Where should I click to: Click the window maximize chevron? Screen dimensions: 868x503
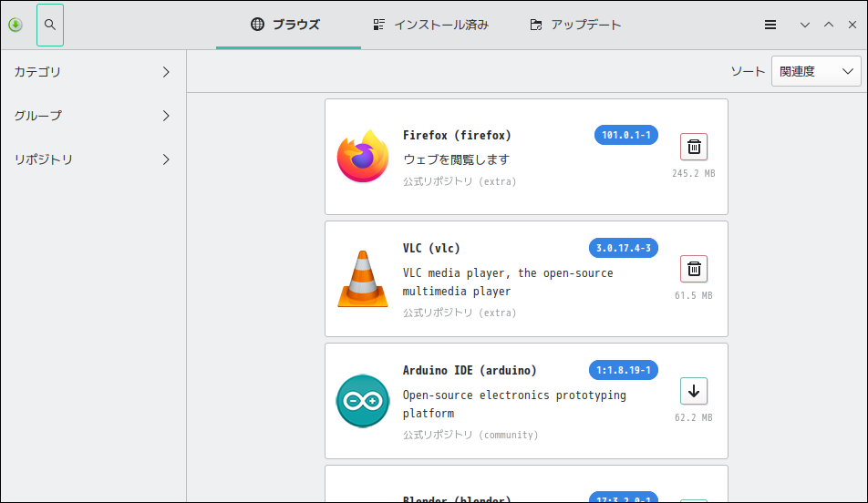click(829, 25)
